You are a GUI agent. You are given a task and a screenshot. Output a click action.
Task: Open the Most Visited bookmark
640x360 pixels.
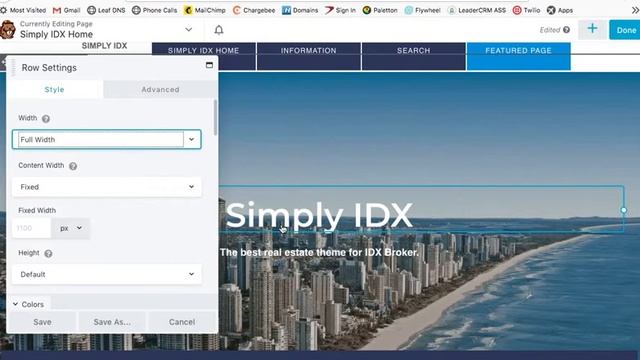click(x=23, y=10)
